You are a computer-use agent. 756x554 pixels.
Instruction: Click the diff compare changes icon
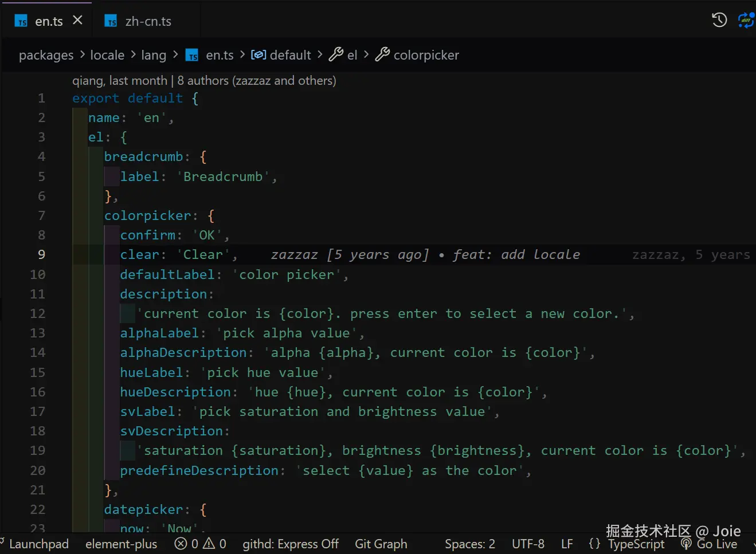click(746, 20)
